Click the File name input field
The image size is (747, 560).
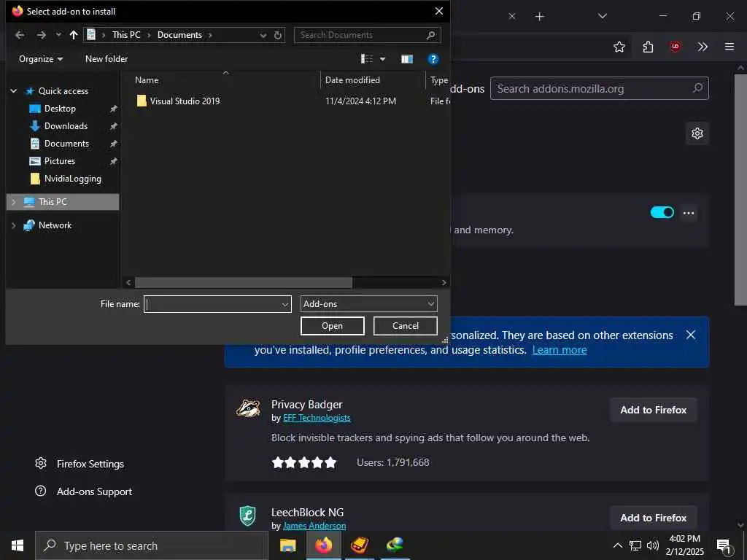coord(212,304)
